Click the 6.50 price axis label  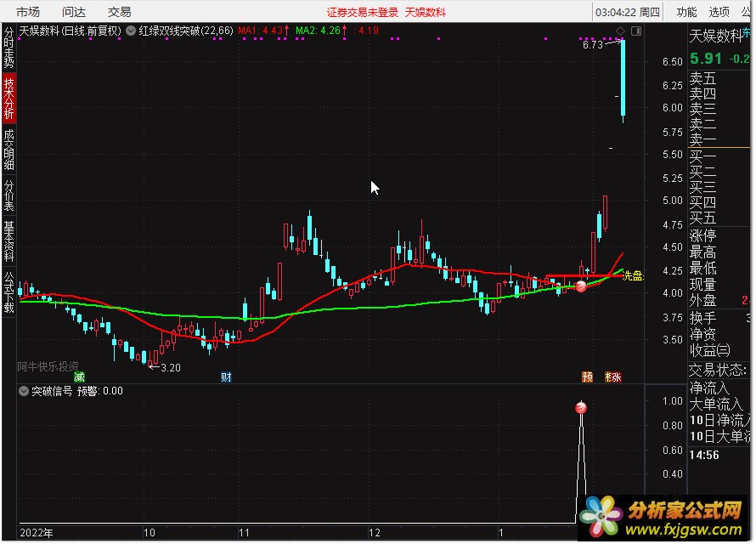[x=672, y=62]
